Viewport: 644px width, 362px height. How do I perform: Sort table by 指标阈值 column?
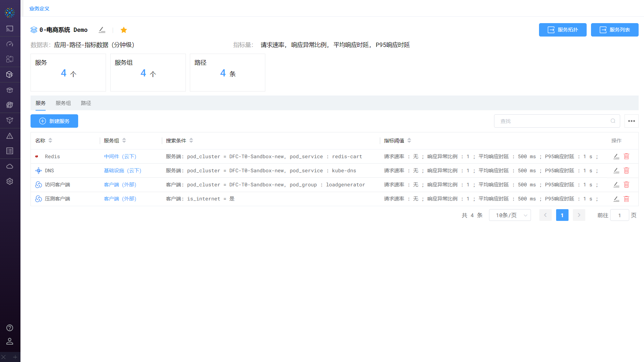409,140
